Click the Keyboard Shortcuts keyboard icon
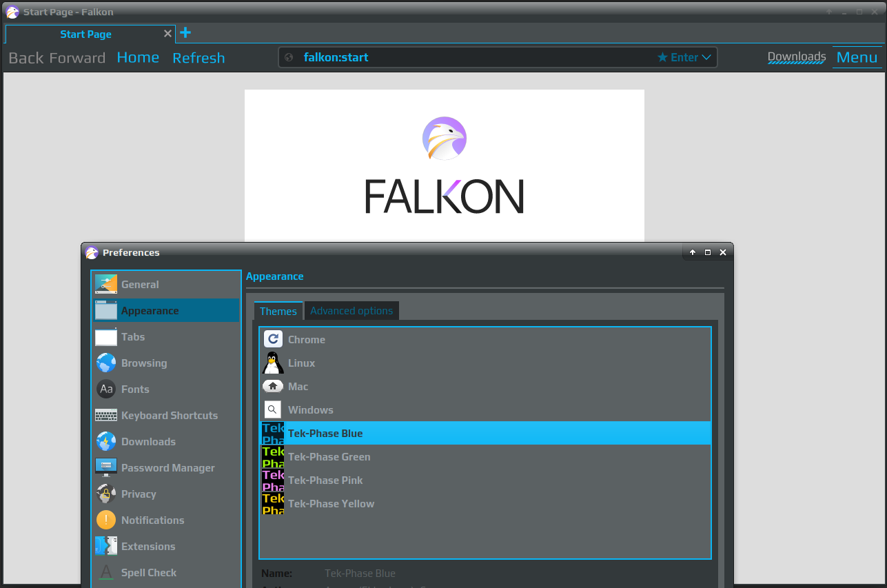Viewport: 887px width, 588px height. pos(106,415)
